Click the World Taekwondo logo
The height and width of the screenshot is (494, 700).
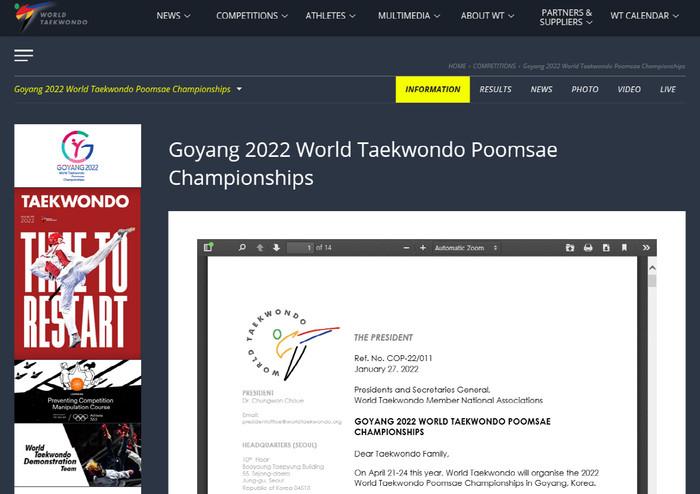click(50, 17)
